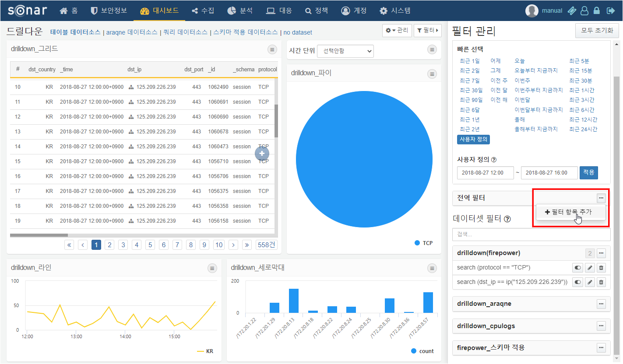Toggle the count legend in bar chart

[x=422, y=351]
